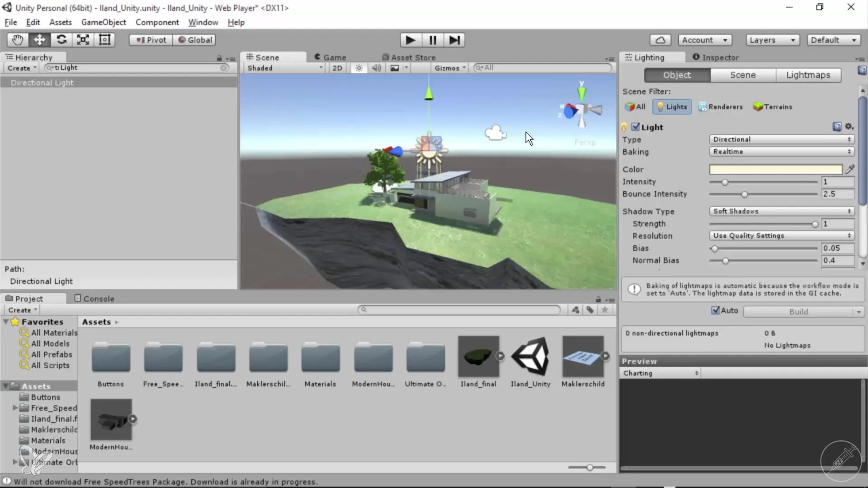Open the Component menu
Image resolution: width=868 pixels, height=488 pixels.
(x=157, y=22)
